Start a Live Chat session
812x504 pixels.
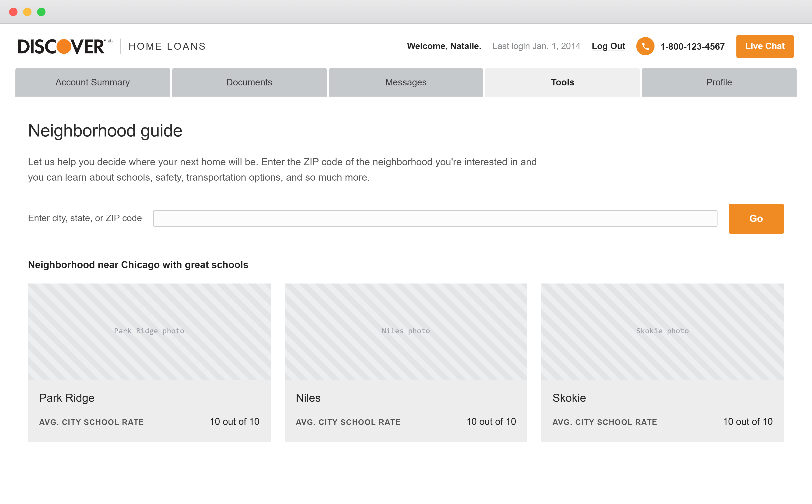(765, 46)
